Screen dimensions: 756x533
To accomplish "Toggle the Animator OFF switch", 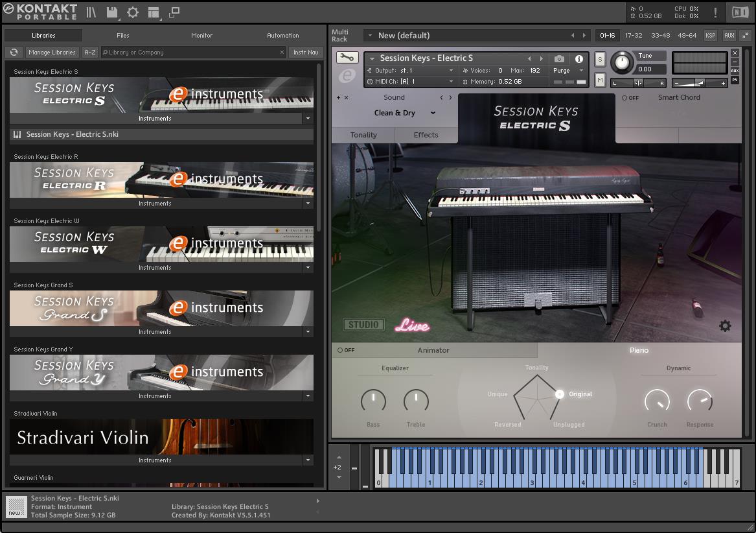I will click(x=346, y=350).
